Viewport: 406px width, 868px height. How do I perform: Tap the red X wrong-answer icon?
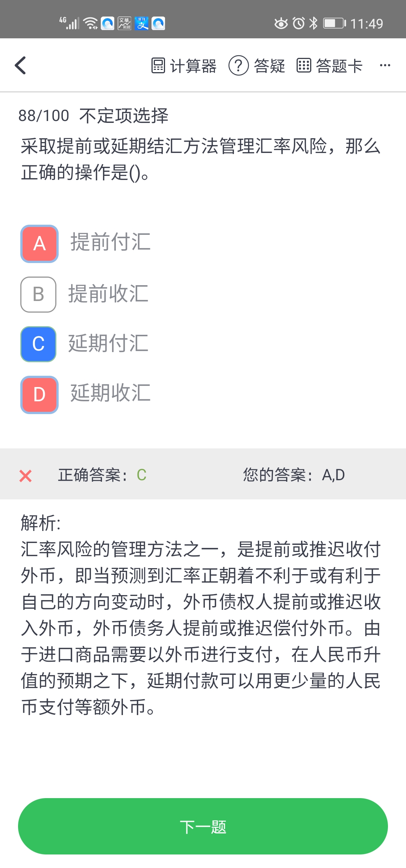tap(26, 476)
